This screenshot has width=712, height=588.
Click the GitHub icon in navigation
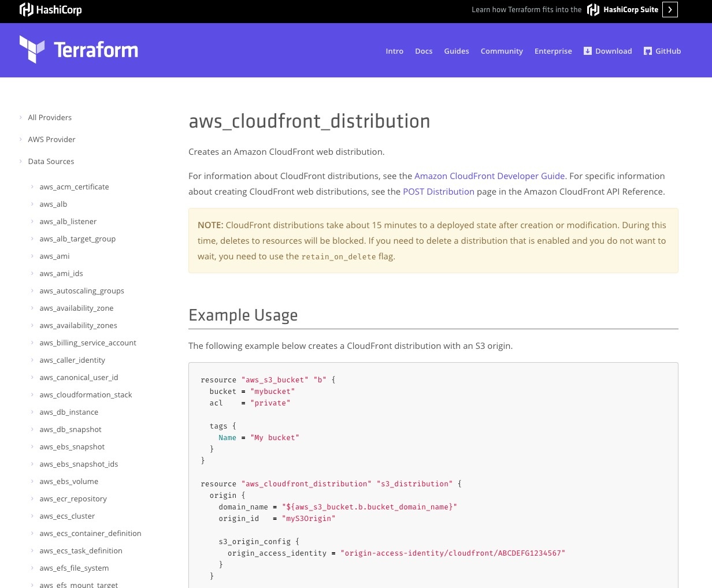point(648,51)
